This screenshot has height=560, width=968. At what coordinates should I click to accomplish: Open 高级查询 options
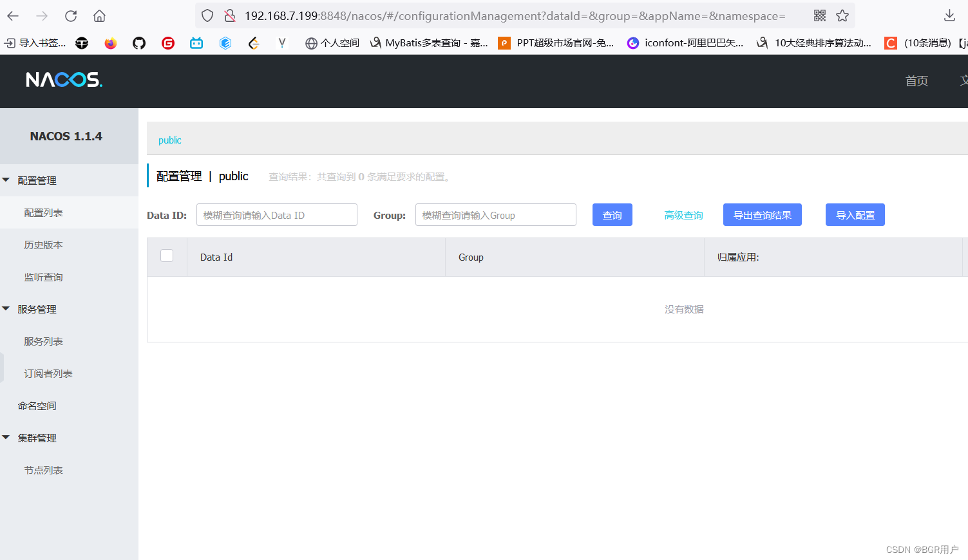683,214
